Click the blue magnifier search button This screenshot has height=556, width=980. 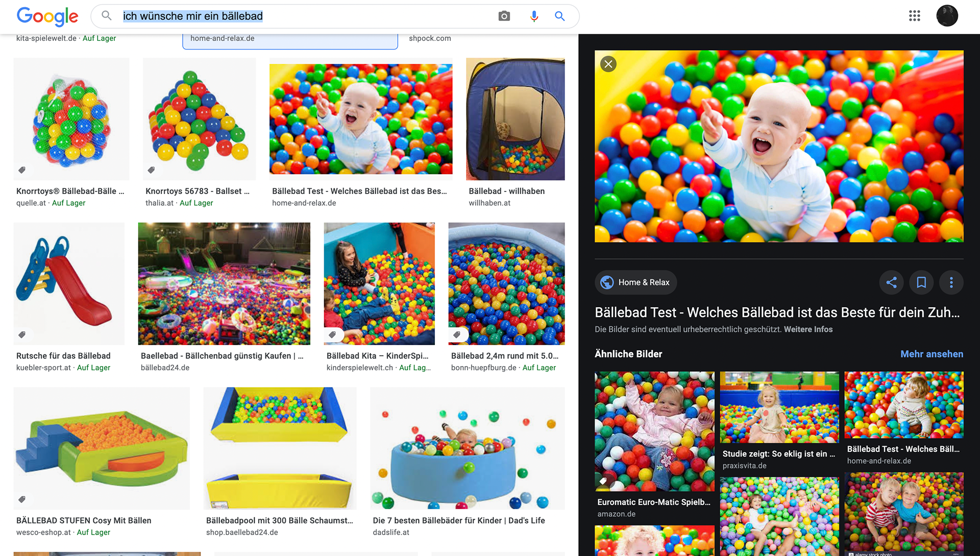[560, 16]
